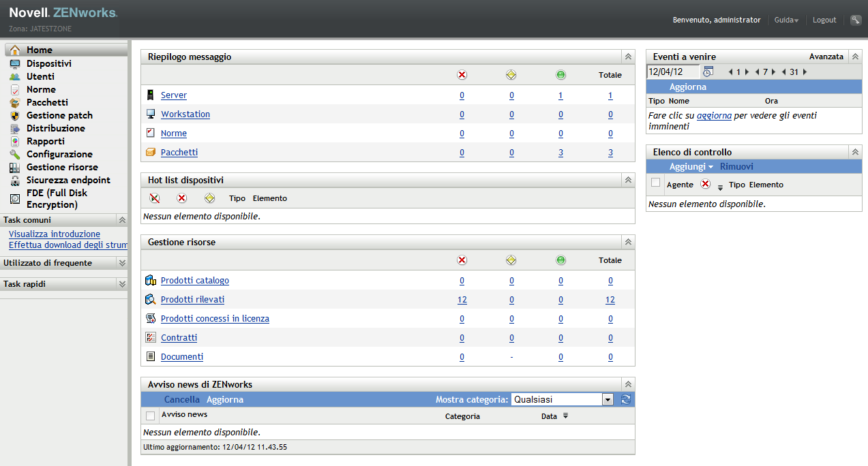Collapse the Riepilogo messaggio panel
The width and height of the screenshot is (868, 466).
[x=627, y=57]
